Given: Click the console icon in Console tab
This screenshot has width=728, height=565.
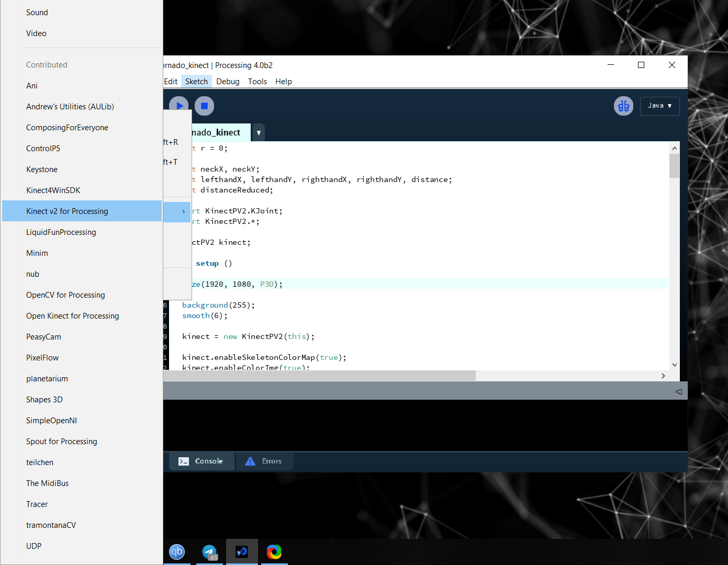Looking at the screenshot, I should pyautogui.click(x=184, y=461).
